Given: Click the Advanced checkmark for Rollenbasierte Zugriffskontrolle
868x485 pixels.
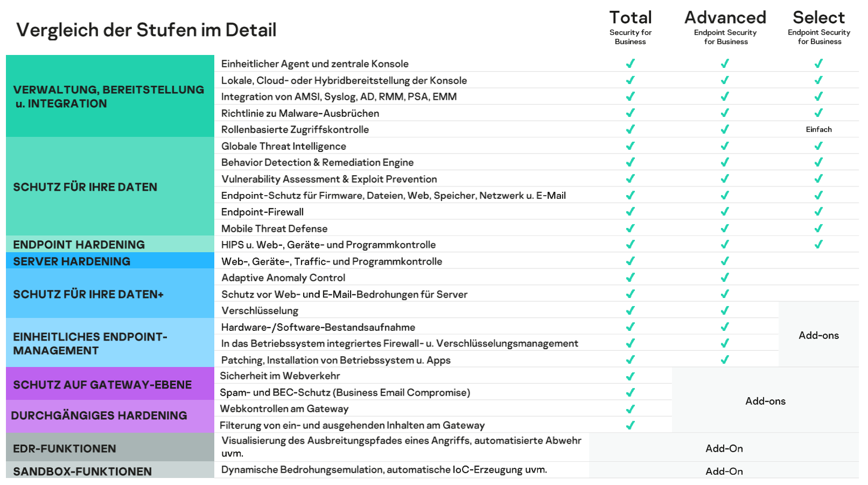Looking at the screenshot, I should [x=725, y=129].
